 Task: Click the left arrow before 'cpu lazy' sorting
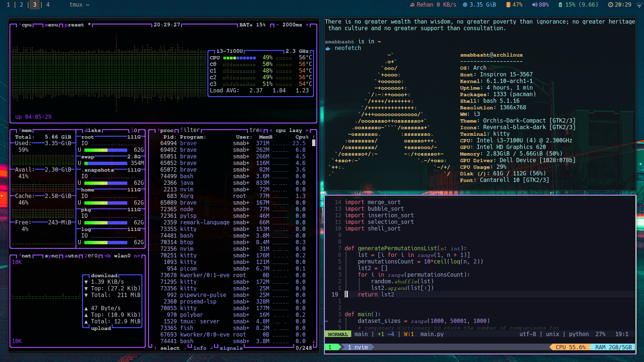point(271,131)
